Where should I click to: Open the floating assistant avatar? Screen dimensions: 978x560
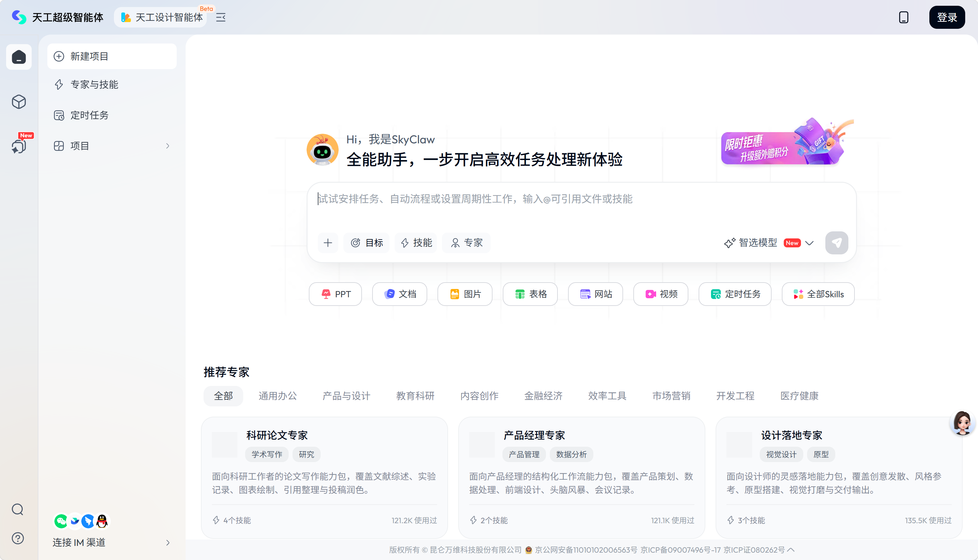tap(962, 423)
